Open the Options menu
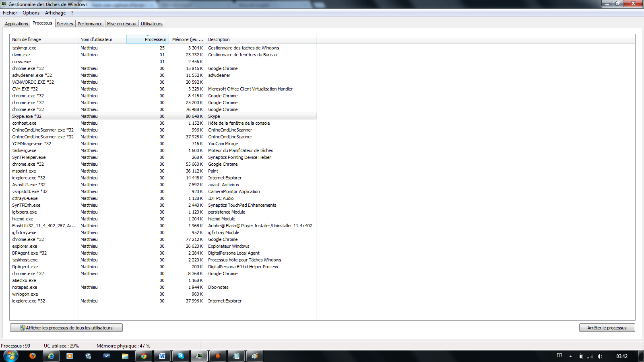 [31, 13]
